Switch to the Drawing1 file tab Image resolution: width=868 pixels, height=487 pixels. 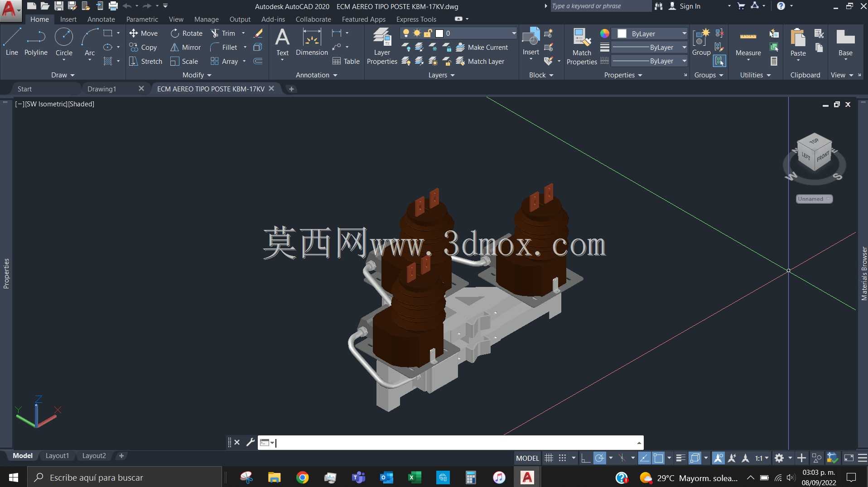pyautogui.click(x=102, y=89)
